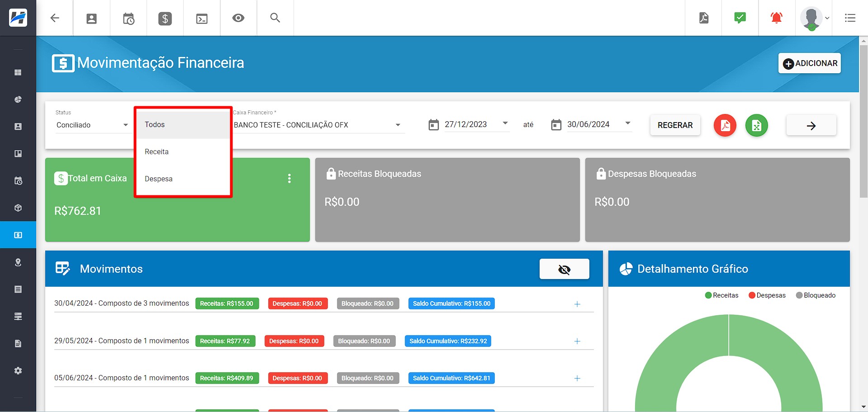
Task: Click the eye icon in top toolbar
Action: [238, 18]
